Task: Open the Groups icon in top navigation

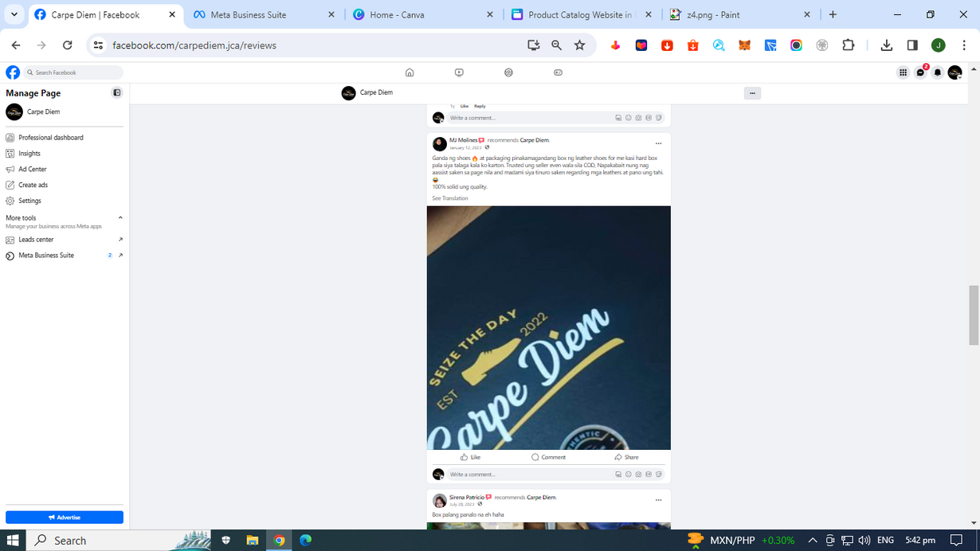Action: click(508, 72)
